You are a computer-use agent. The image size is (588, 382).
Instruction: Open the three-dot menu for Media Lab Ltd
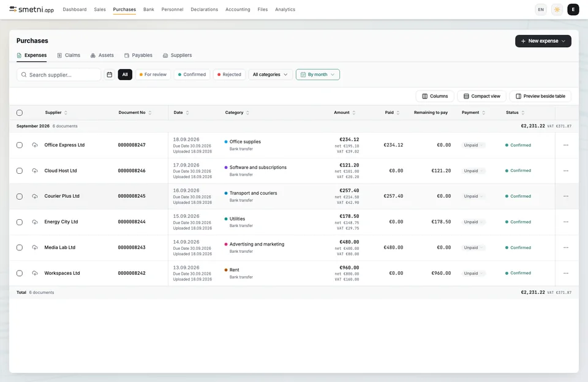pos(566,247)
